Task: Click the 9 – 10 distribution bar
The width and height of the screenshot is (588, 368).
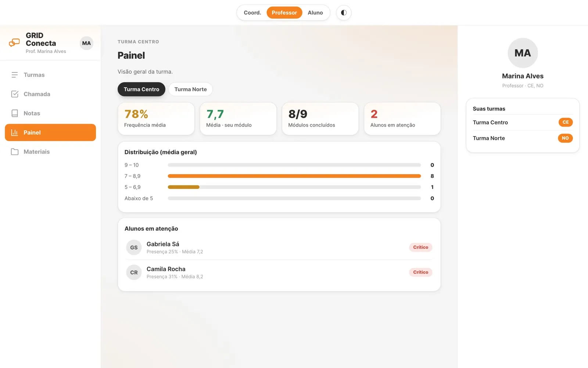Action: pyautogui.click(x=294, y=165)
